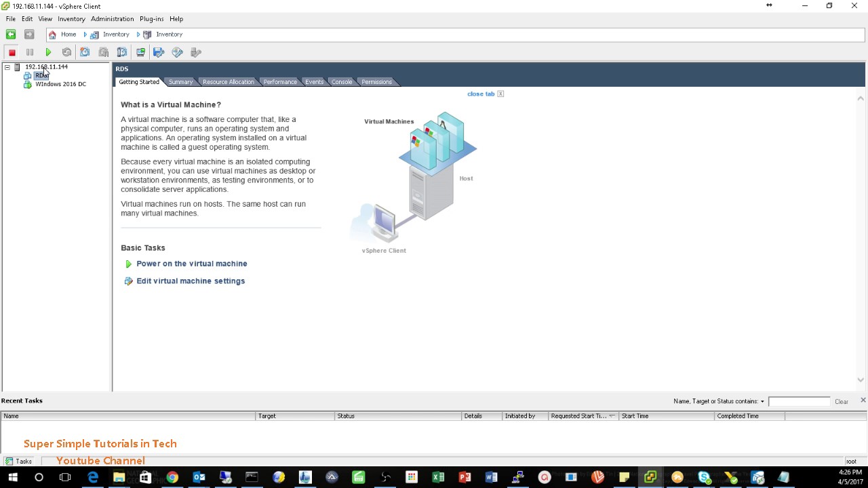868x488 pixels.
Task: Click the Status column header in Recent Tasks
Action: coord(398,416)
